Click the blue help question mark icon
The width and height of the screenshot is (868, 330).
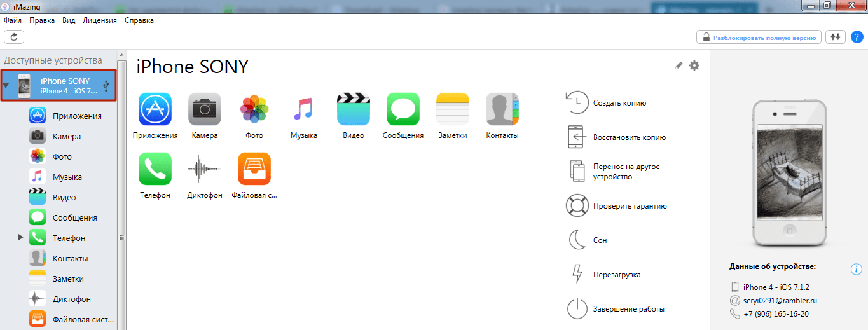click(x=857, y=37)
